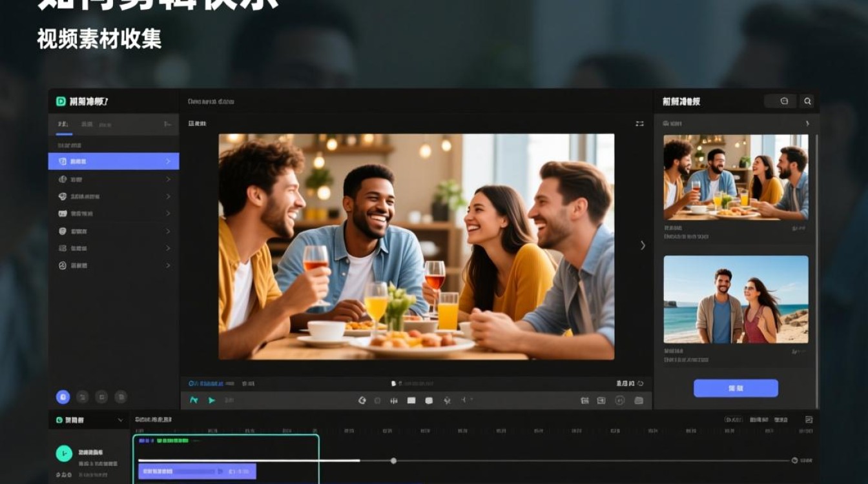
Task: Click the search magnifier icon in right panel
Action: (x=807, y=101)
